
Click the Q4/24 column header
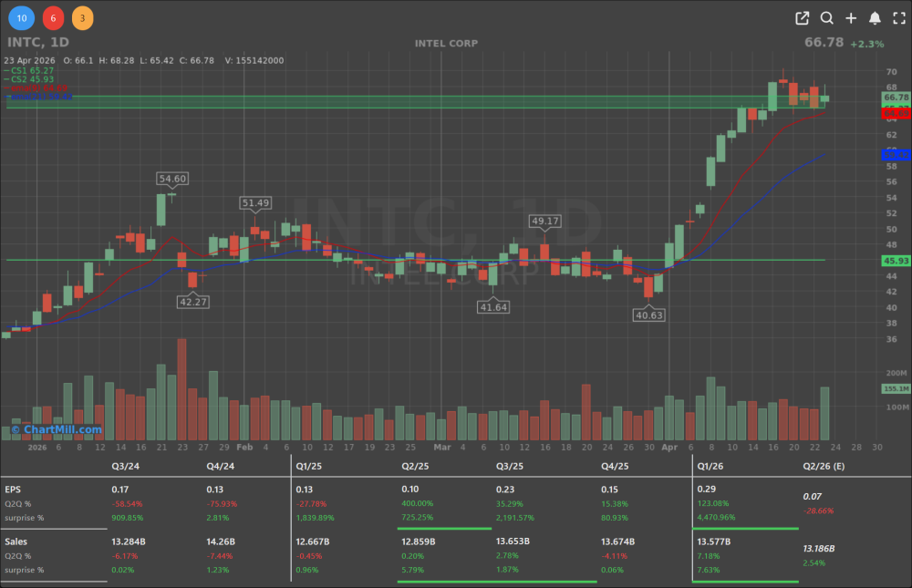pos(221,467)
